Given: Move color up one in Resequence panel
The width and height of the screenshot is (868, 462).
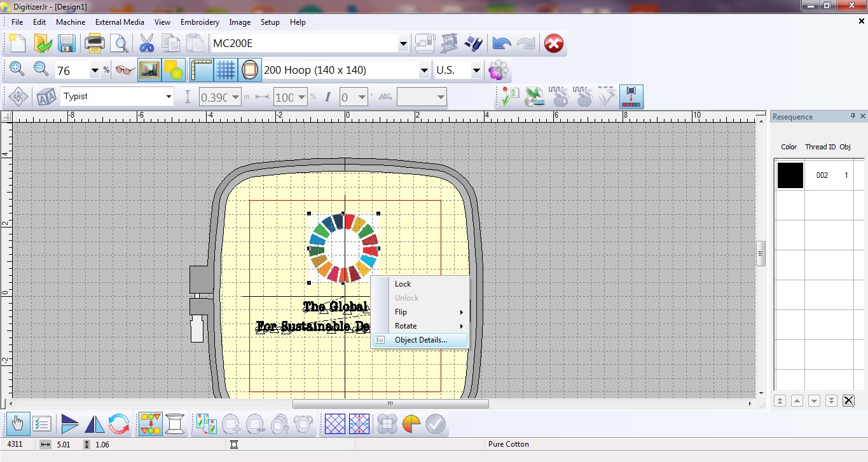Looking at the screenshot, I should click(797, 400).
